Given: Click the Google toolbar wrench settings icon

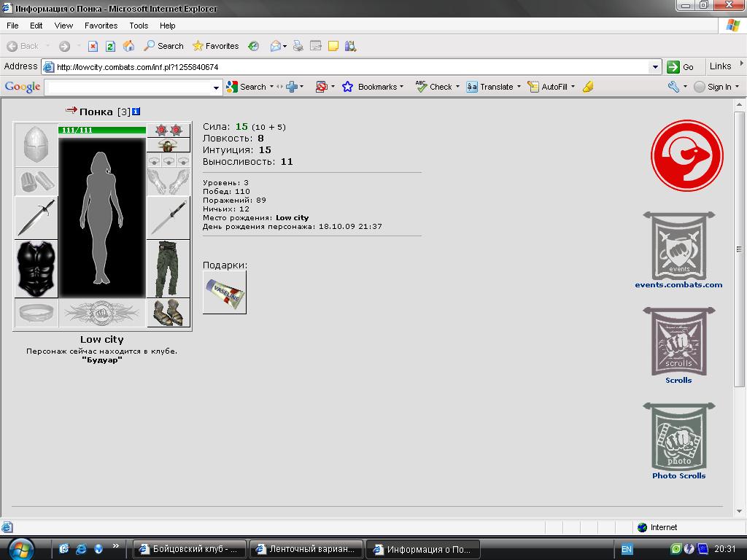Looking at the screenshot, I should pos(673,87).
